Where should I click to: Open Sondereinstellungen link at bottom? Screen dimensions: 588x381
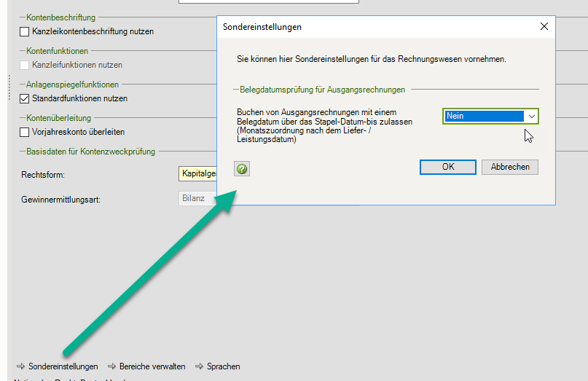pyautogui.click(x=63, y=366)
